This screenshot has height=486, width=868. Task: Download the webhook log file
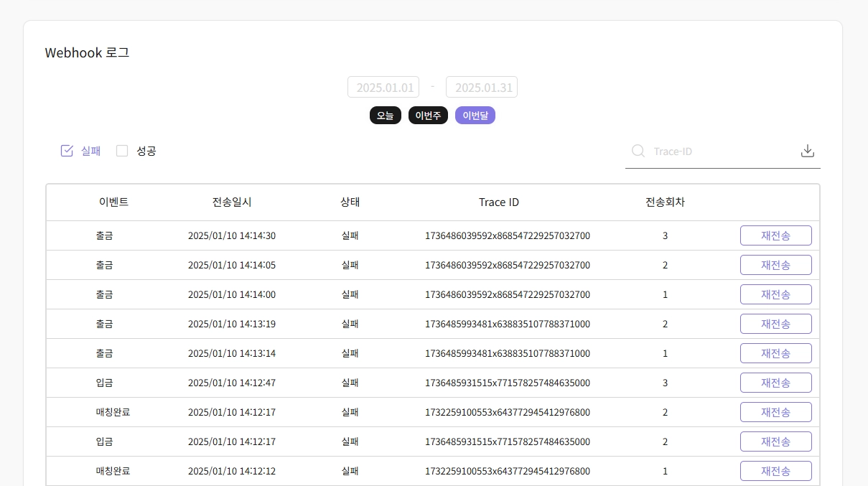808,151
